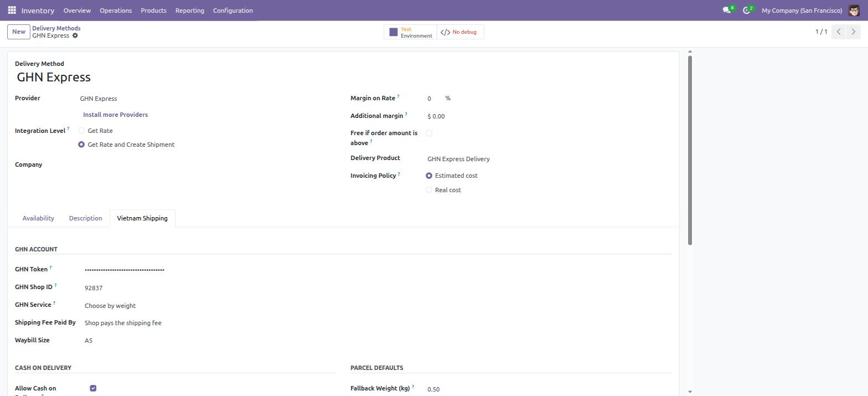Follow the Delivery Methods breadcrumb link
The height and width of the screenshot is (396, 868).
(x=56, y=28)
